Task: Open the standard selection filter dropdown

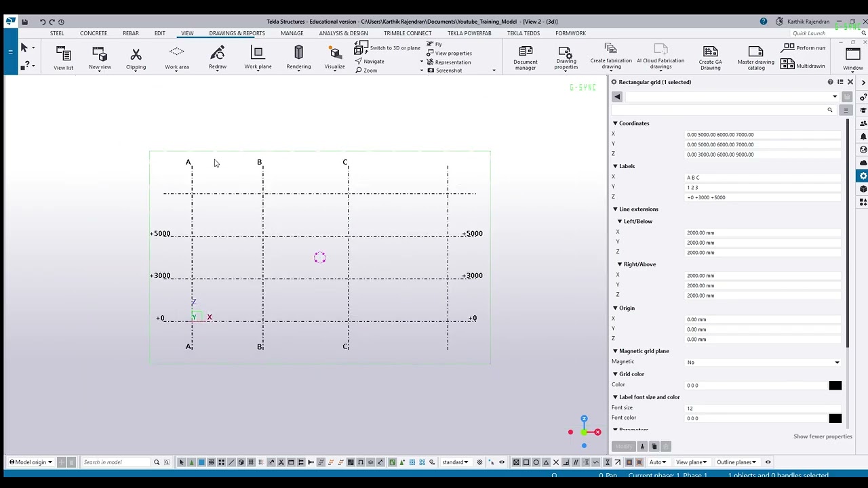Action: point(456,462)
